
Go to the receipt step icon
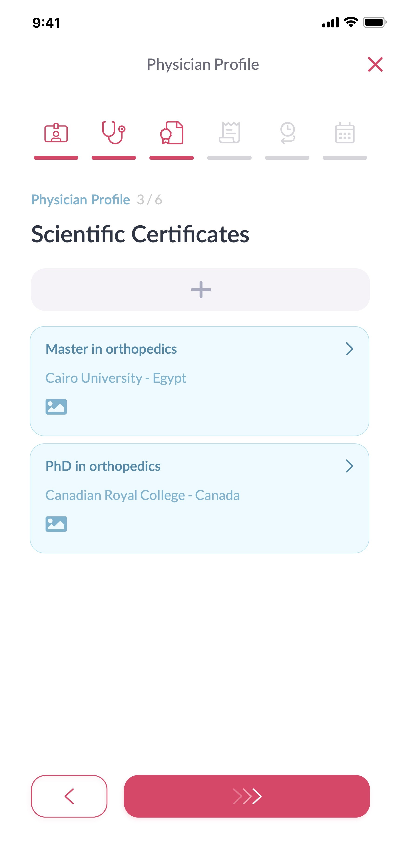229,133
